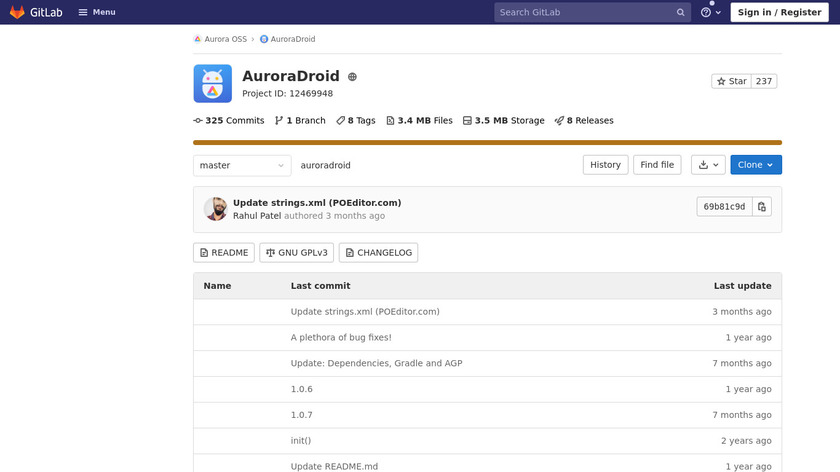
Task: Click 'authored 3 months ago' timestamp
Action: (334, 216)
